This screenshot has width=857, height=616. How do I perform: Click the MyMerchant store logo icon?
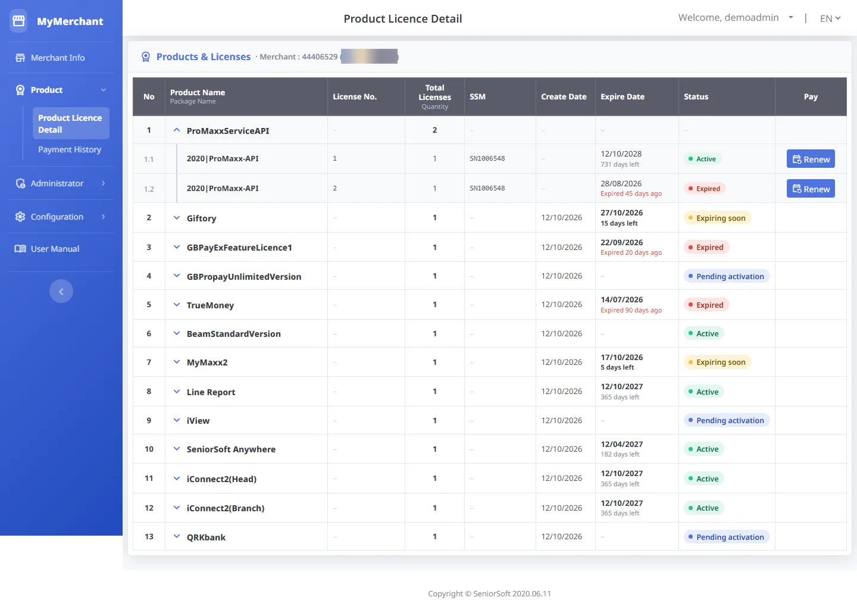19,21
